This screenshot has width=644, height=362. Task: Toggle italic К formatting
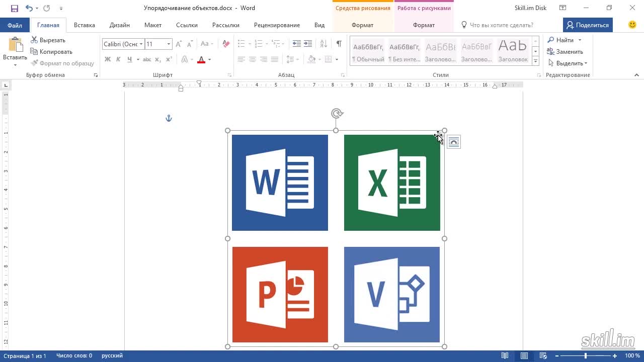[x=118, y=59]
